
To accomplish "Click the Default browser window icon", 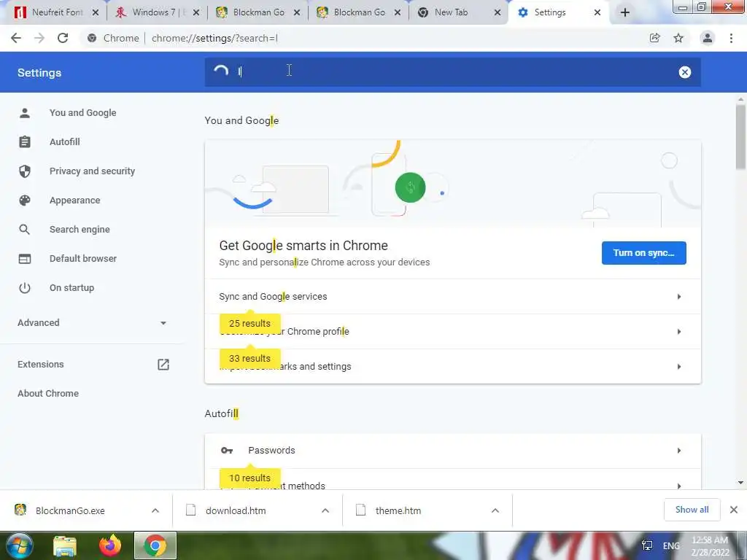I will [25, 259].
